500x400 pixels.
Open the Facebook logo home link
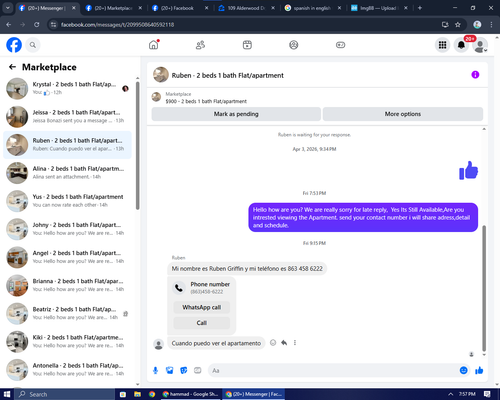point(14,45)
